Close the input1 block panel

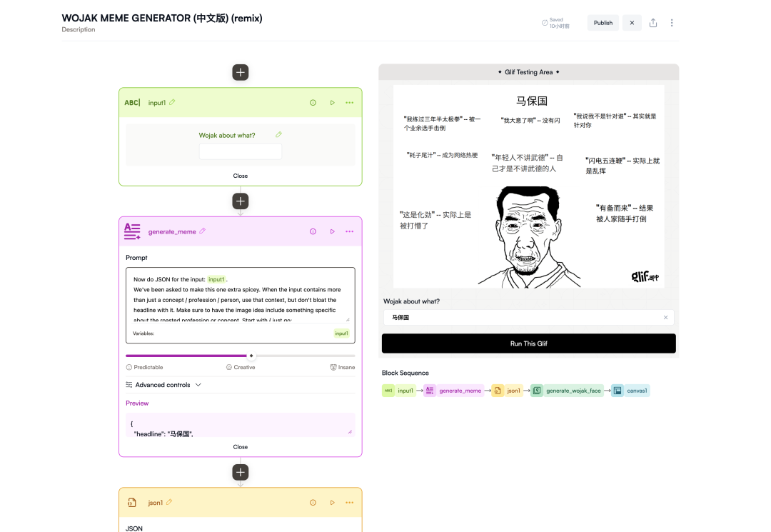[x=240, y=176]
